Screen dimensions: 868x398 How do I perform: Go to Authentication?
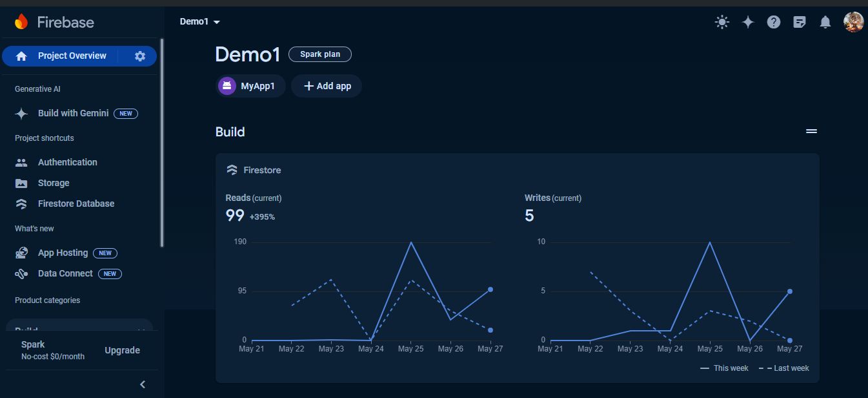tap(68, 162)
